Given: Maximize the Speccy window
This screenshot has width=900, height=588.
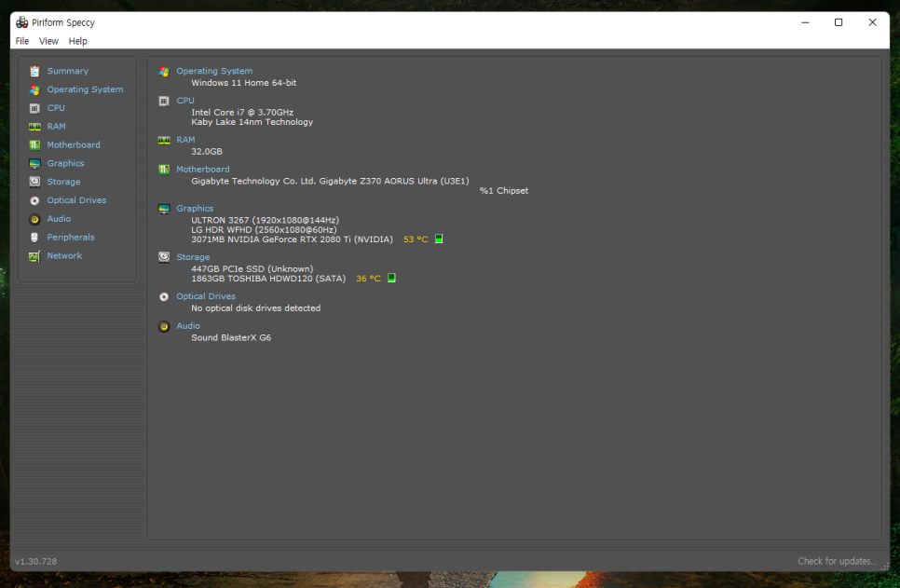Looking at the screenshot, I should coord(839,22).
